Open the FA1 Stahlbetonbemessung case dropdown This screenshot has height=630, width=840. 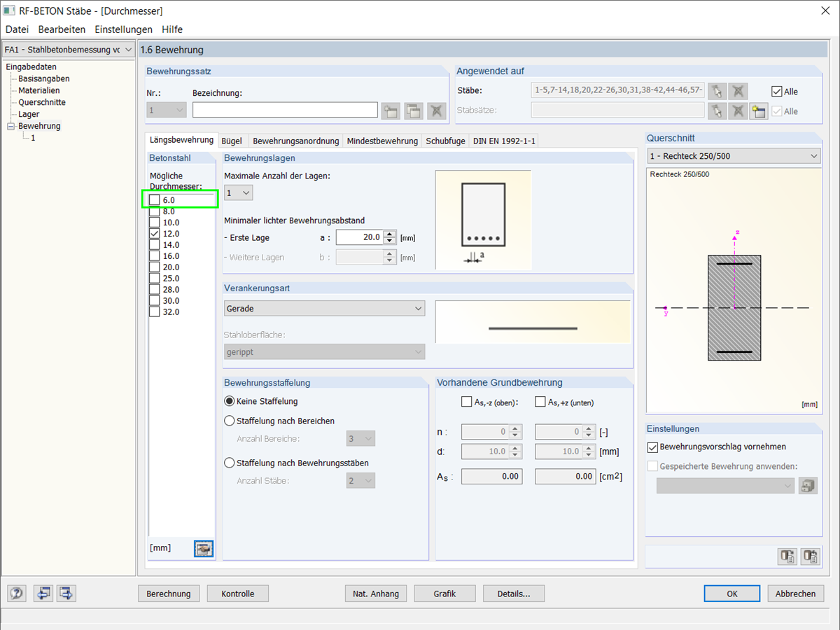68,50
